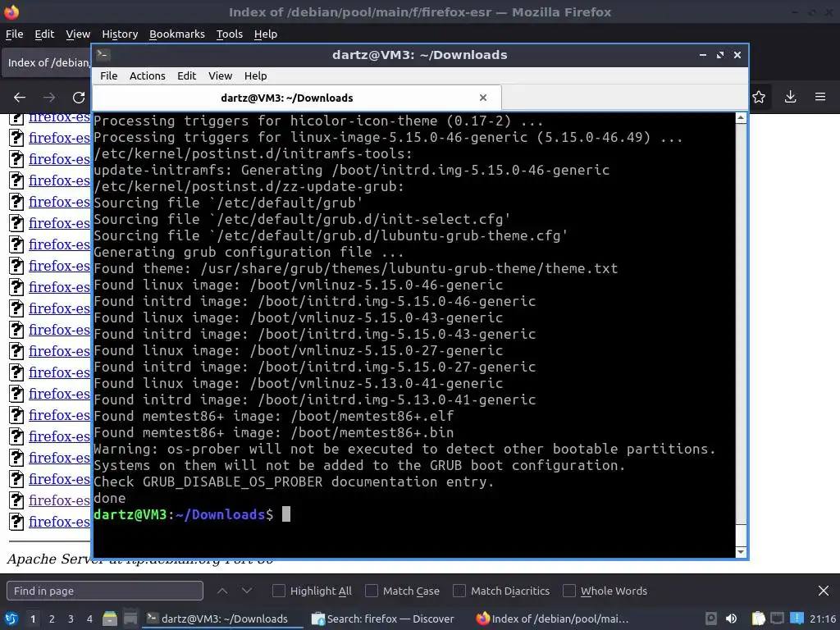This screenshot has width=840, height=630.
Task: Click the removable media tray icon
Action: tap(711, 619)
